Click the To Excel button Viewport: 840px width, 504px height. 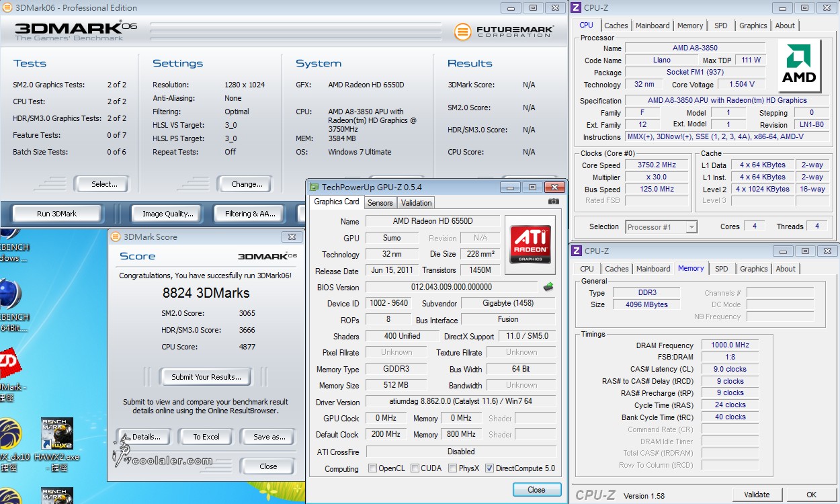(206, 437)
